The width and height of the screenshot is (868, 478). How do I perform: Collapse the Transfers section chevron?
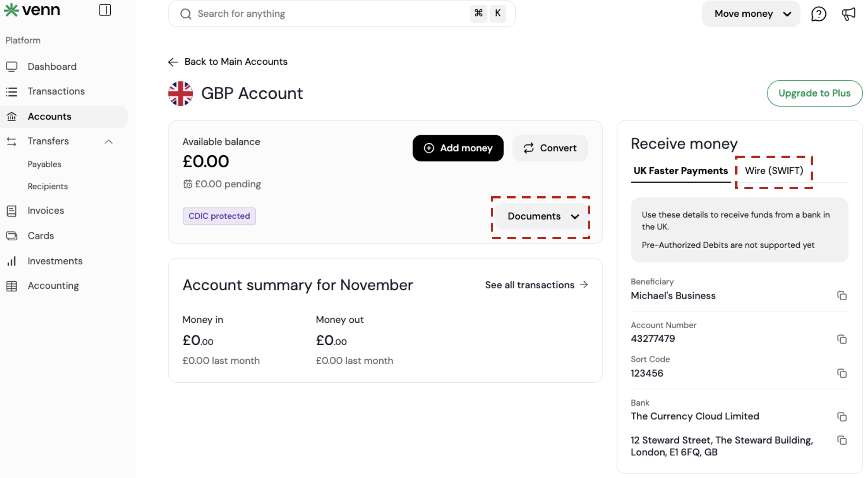pyautogui.click(x=108, y=142)
